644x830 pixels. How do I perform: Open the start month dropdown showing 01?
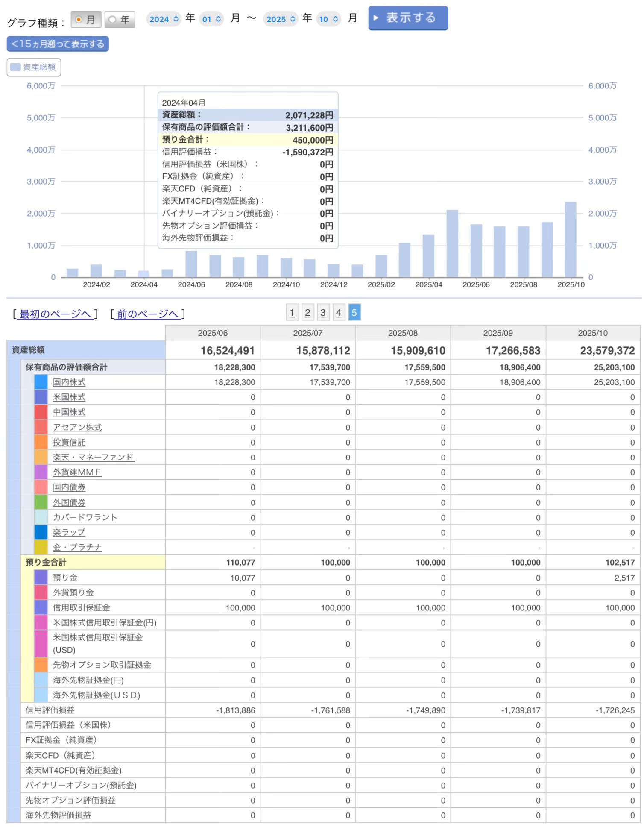tap(211, 19)
